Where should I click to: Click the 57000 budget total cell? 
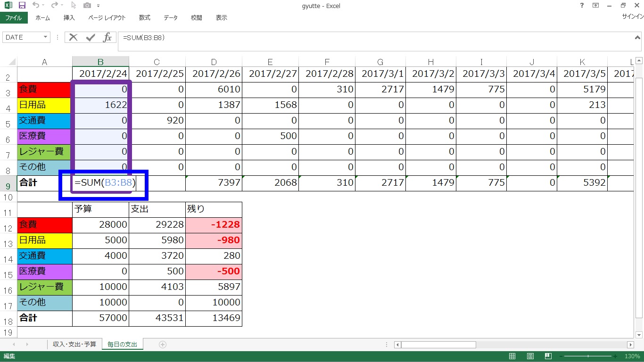[100, 318]
